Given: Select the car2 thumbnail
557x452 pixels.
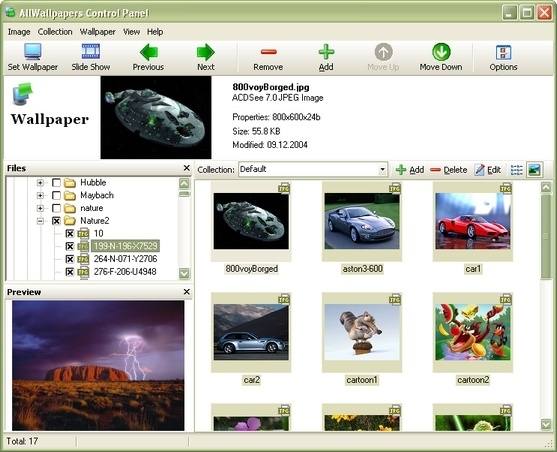Looking at the screenshot, I should pos(251,332).
